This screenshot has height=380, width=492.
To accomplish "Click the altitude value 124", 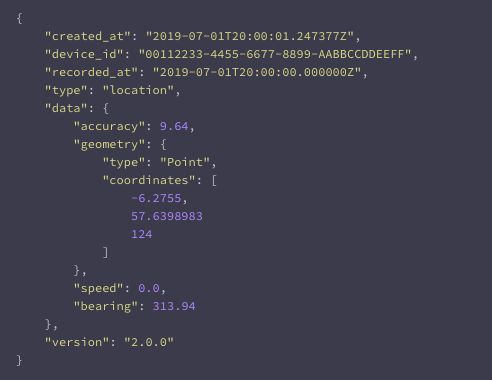I will (142, 234).
